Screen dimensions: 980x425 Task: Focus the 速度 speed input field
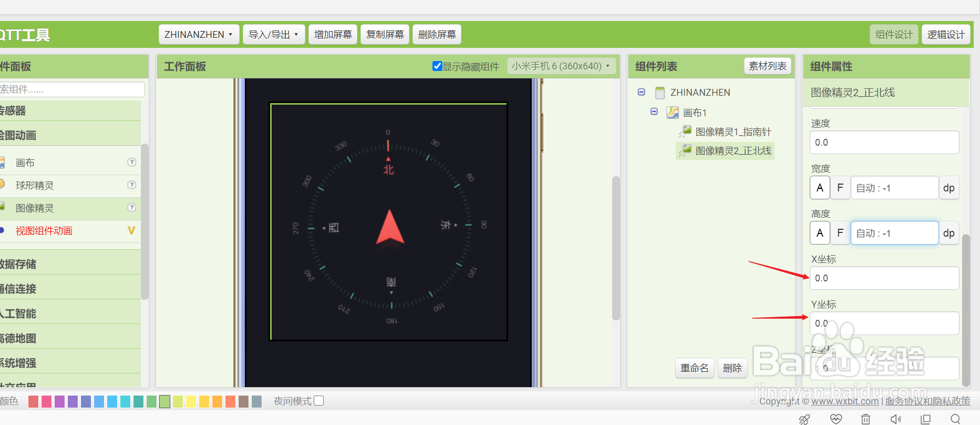pyautogui.click(x=884, y=143)
